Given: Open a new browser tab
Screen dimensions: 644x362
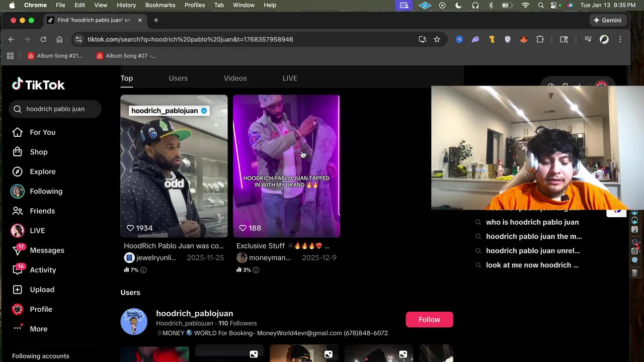Looking at the screenshot, I should (156, 20).
